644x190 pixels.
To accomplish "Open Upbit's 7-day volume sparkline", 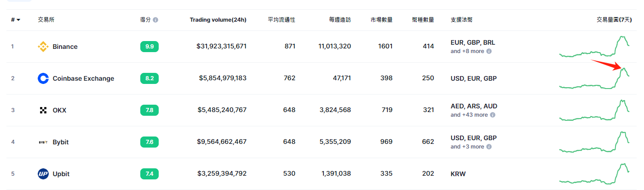I will coord(594,174).
